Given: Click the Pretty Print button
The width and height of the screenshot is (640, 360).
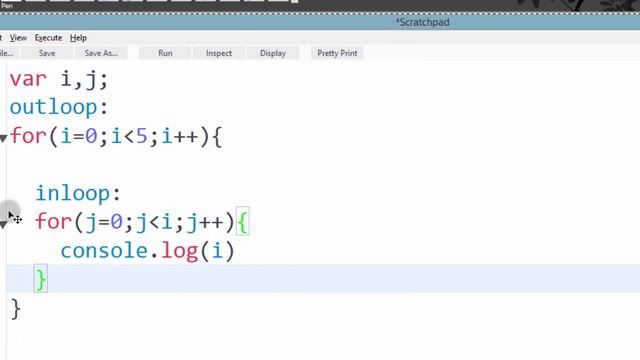Looking at the screenshot, I should (337, 53).
